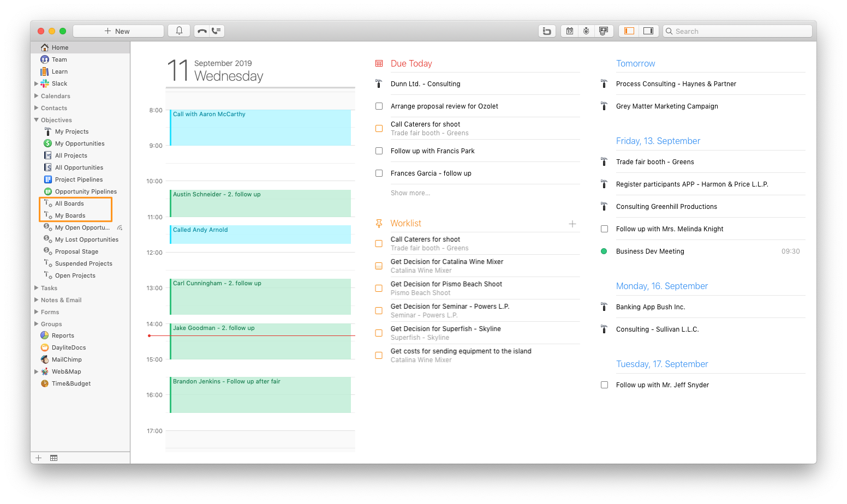Expand the Tasks section
Image resolution: width=847 pixels, height=504 pixels.
pos(36,288)
